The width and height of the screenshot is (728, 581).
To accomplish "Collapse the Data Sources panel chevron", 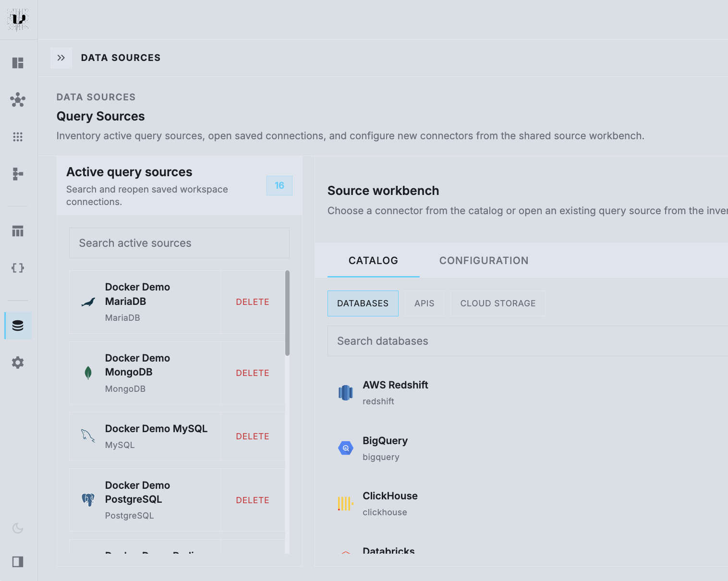I will click(x=61, y=58).
